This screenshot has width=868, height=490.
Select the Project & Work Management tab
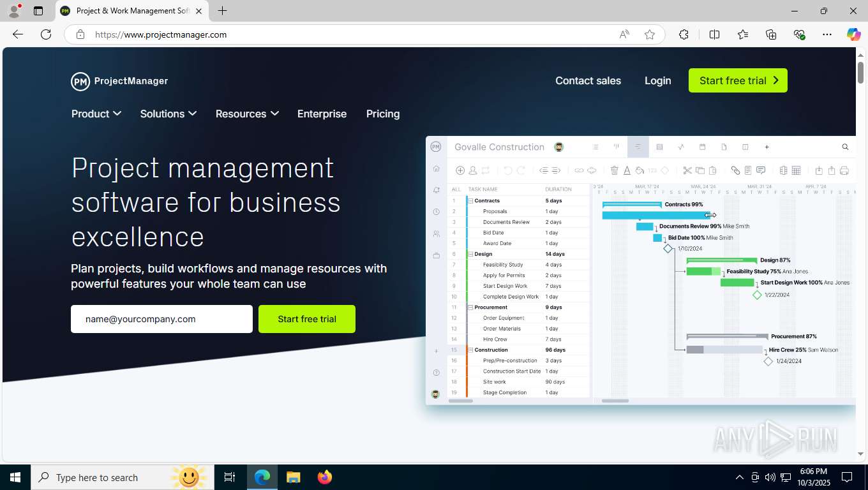point(132,11)
